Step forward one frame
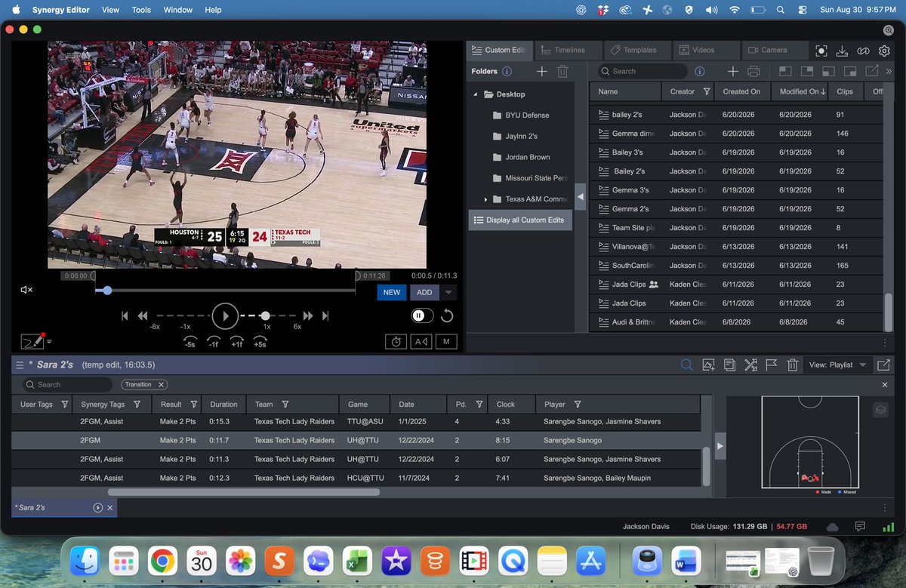 (x=236, y=341)
